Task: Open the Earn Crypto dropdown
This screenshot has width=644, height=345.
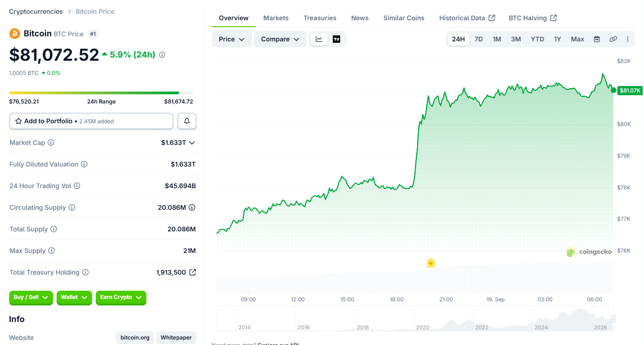Action: [121, 298]
